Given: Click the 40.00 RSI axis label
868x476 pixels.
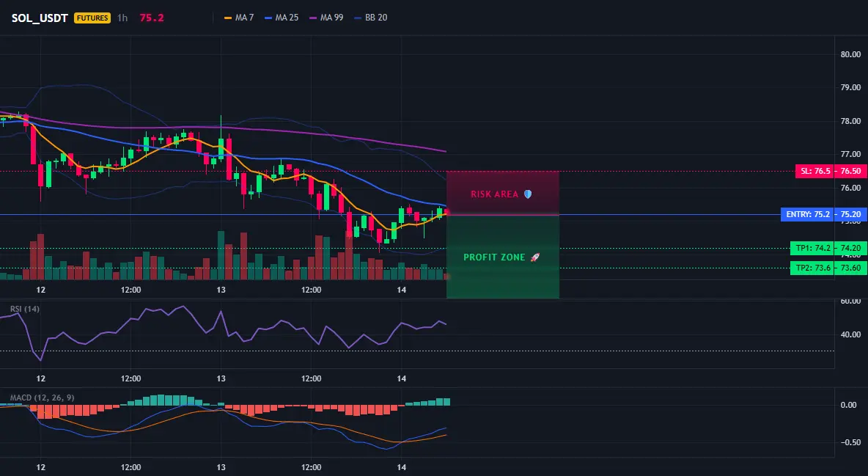Looking at the screenshot, I should (x=850, y=334).
